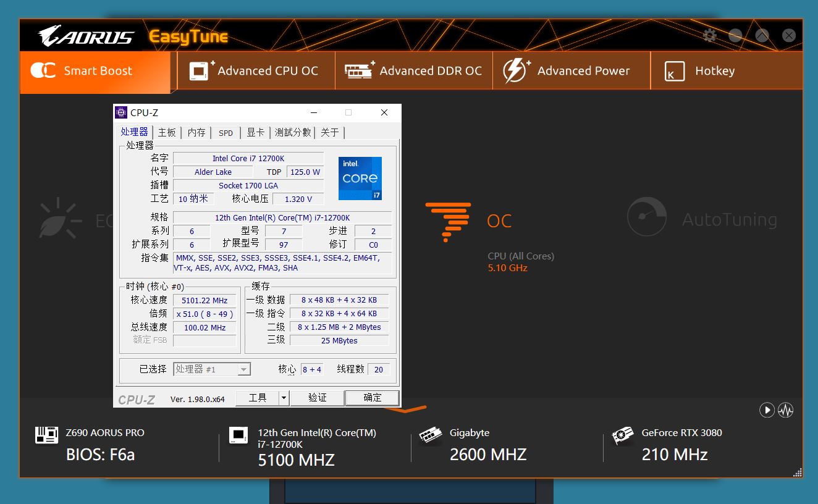818x504 pixels.
Task: Open the arrow dropdown next to 工具
Action: point(284,398)
